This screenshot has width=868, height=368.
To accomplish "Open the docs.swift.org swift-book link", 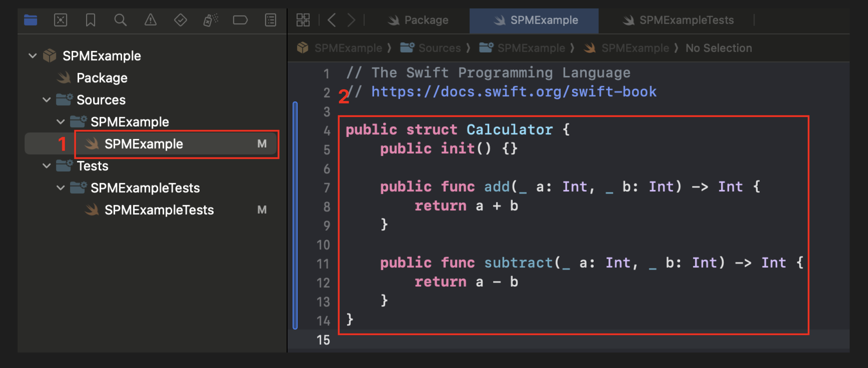I will pos(514,92).
